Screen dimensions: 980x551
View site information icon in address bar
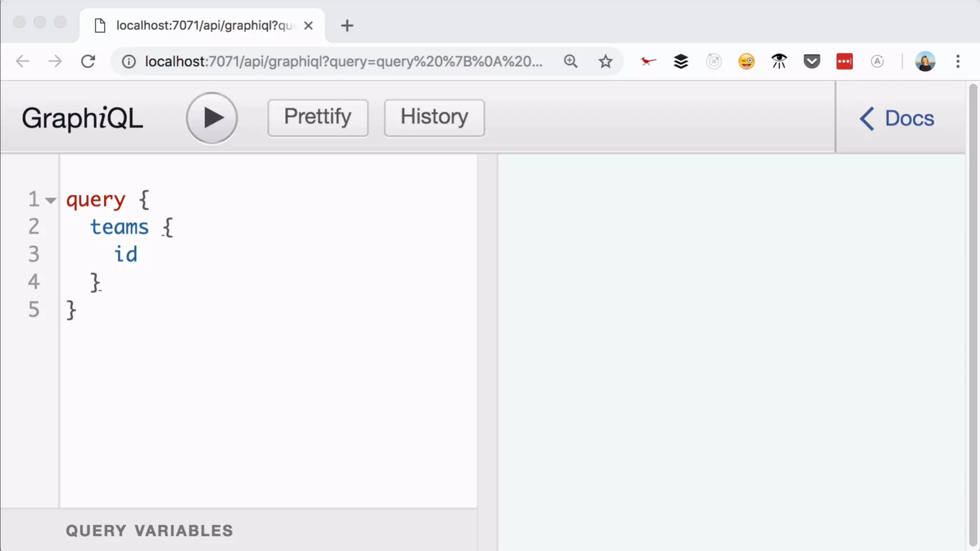[129, 61]
